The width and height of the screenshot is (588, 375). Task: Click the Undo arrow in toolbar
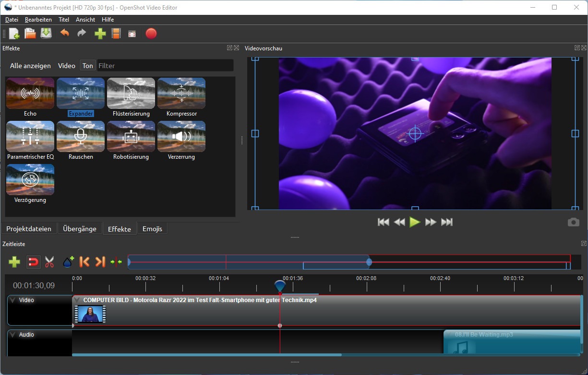64,34
